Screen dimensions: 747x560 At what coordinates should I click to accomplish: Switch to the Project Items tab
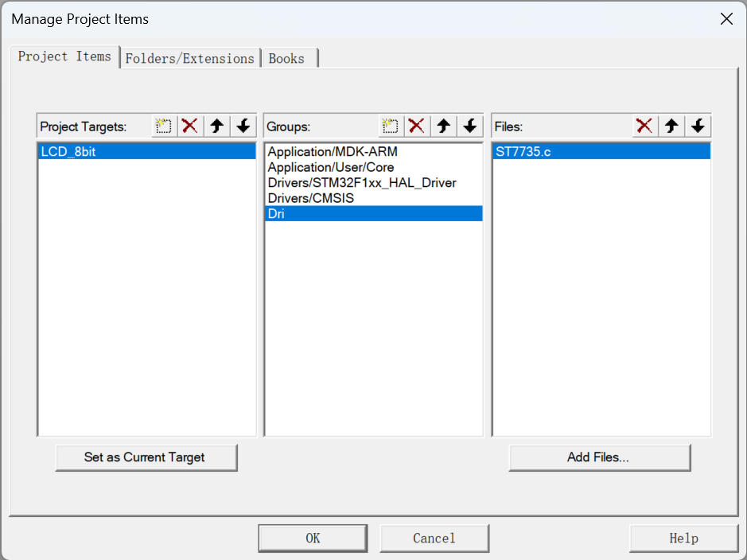click(64, 56)
